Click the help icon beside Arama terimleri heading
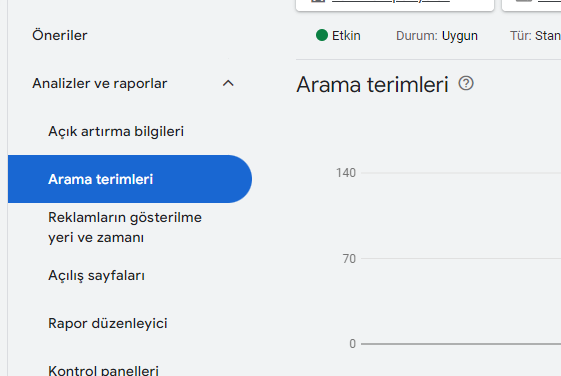The image size is (561, 376). [466, 83]
